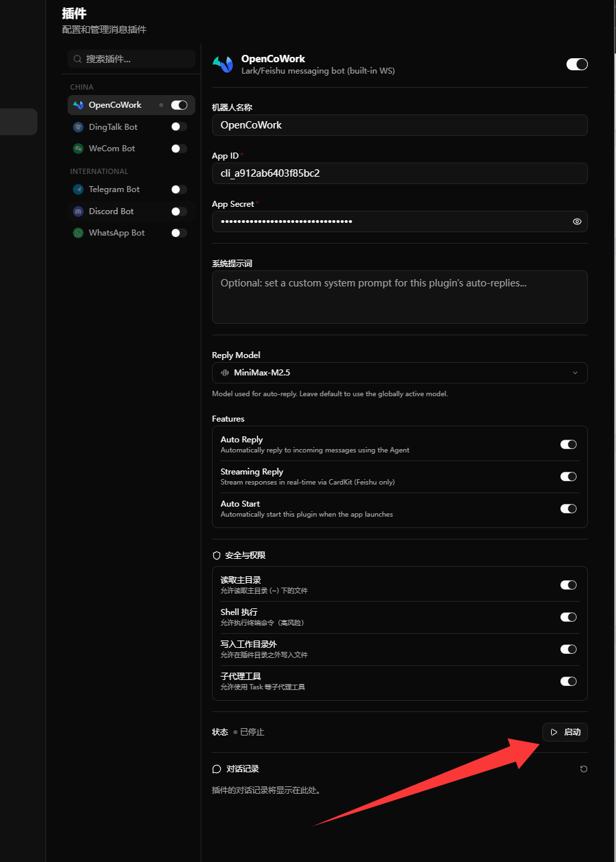The image size is (616, 862).
Task: Click the 安全与权限 section heading text
Action: [x=245, y=555]
